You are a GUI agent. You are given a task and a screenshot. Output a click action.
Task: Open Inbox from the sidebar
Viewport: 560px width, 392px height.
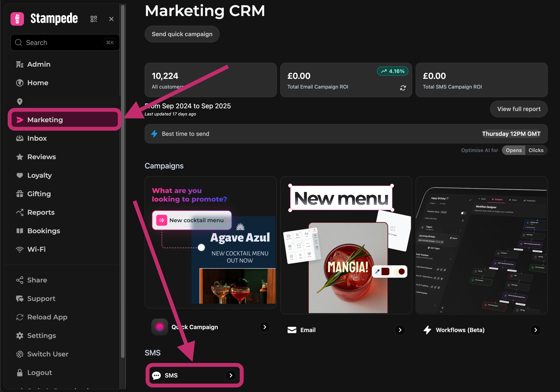[x=37, y=138]
